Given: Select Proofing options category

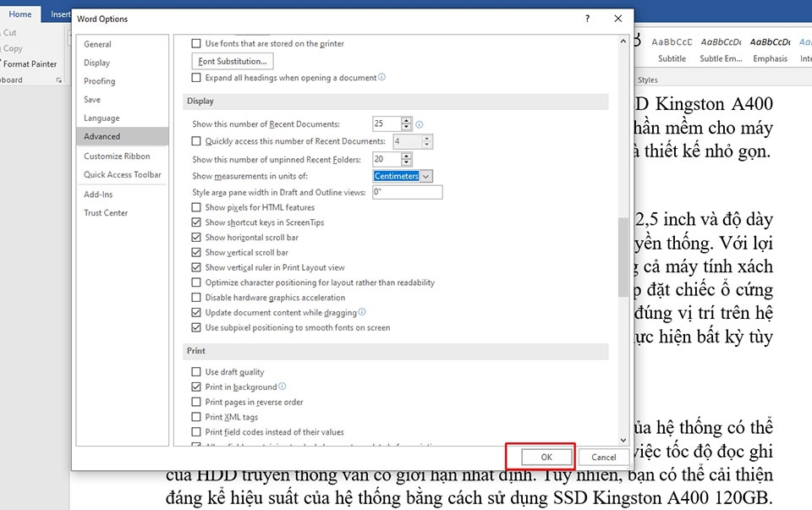Looking at the screenshot, I should click(122, 81).
